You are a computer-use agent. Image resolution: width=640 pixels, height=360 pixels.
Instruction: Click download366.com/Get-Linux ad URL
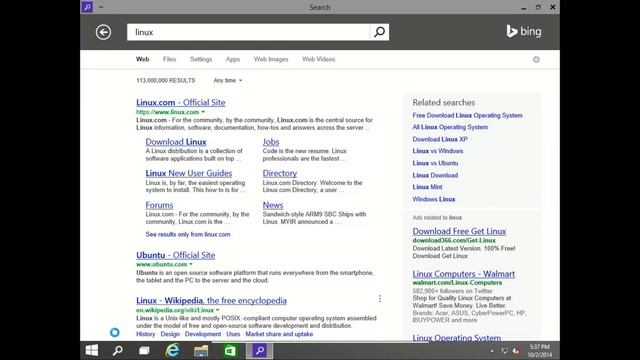click(454, 240)
